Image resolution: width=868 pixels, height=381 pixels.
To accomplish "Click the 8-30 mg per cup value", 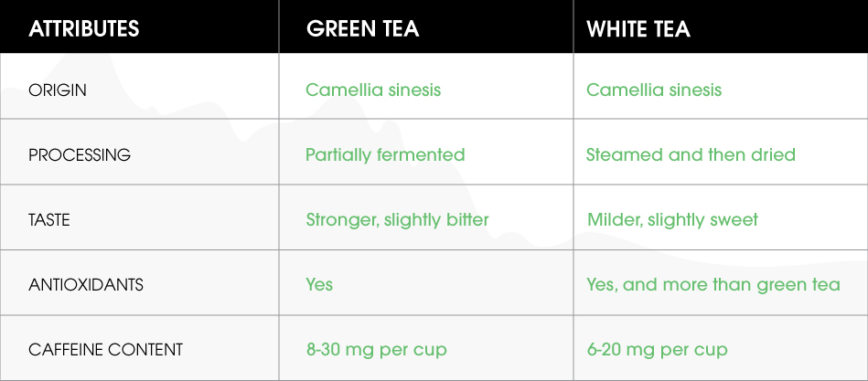I will (376, 349).
